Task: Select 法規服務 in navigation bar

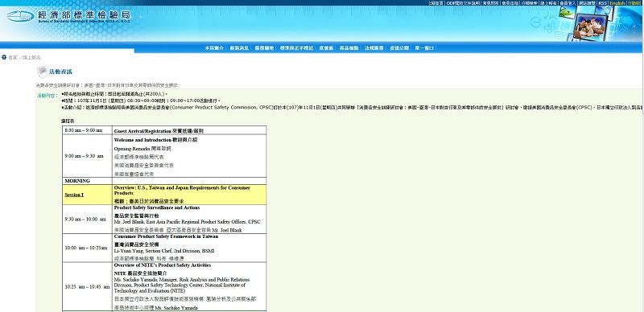Action: (x=374, y=48)
